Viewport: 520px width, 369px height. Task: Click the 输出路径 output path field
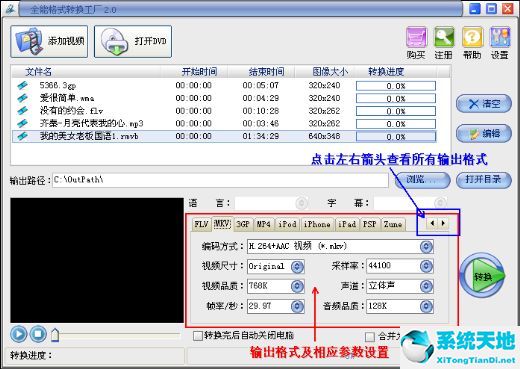220,180
